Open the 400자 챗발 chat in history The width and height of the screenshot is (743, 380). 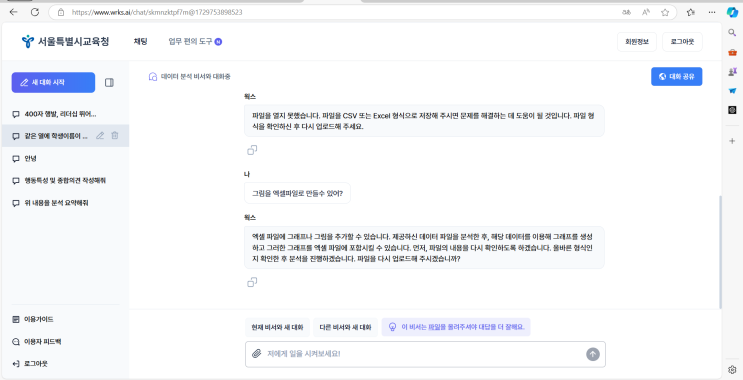pos(64,114)
